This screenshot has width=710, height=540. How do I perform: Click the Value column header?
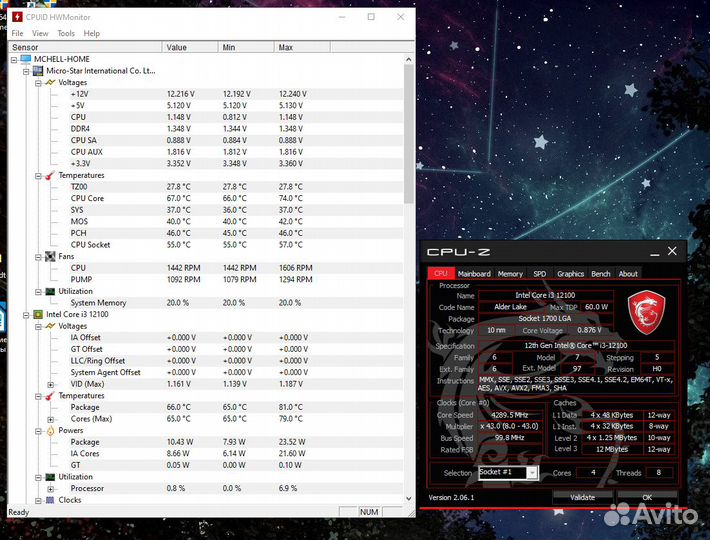tap(190, 47)
